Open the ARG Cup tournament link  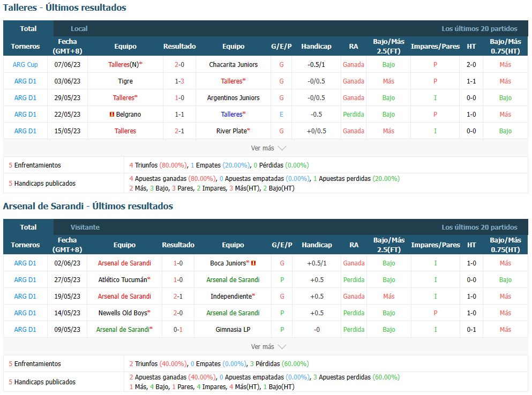25,64
